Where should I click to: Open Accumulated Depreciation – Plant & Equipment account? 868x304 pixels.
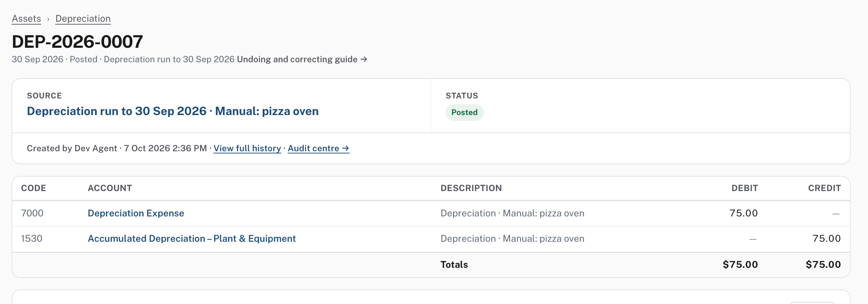click(192, 238)
